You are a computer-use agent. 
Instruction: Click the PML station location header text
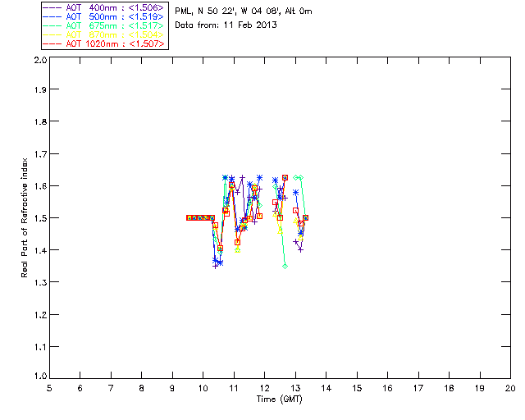click(x=244, y=11)
